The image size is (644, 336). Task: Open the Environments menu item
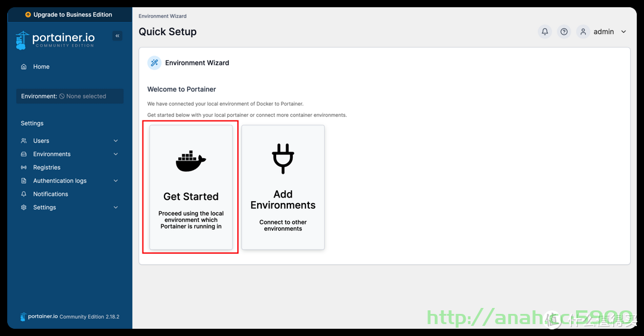click(x=52, y=154)
